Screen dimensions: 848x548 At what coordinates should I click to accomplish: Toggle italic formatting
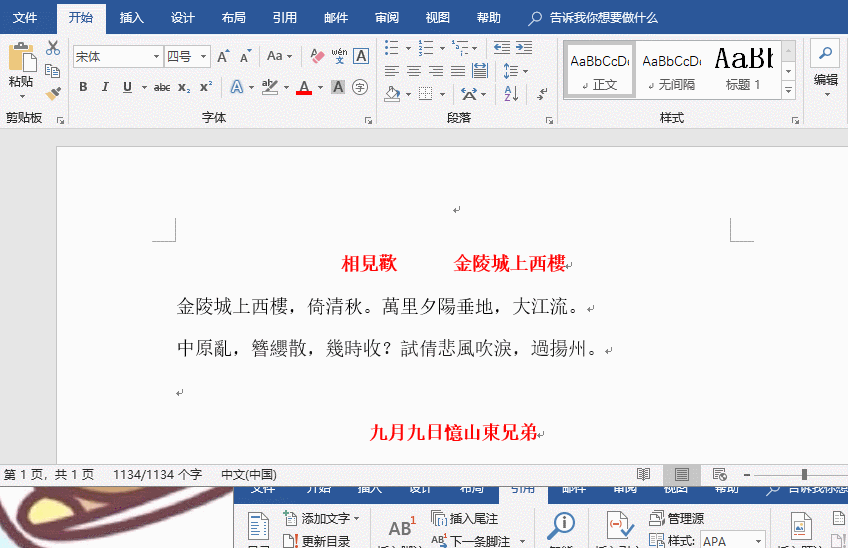tap(105, 87)
